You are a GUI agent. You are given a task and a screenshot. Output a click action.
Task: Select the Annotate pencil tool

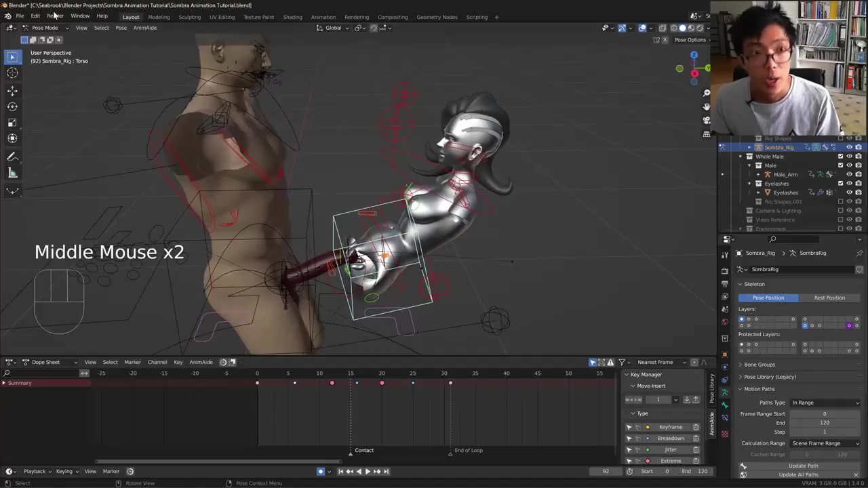pos(12,157)
